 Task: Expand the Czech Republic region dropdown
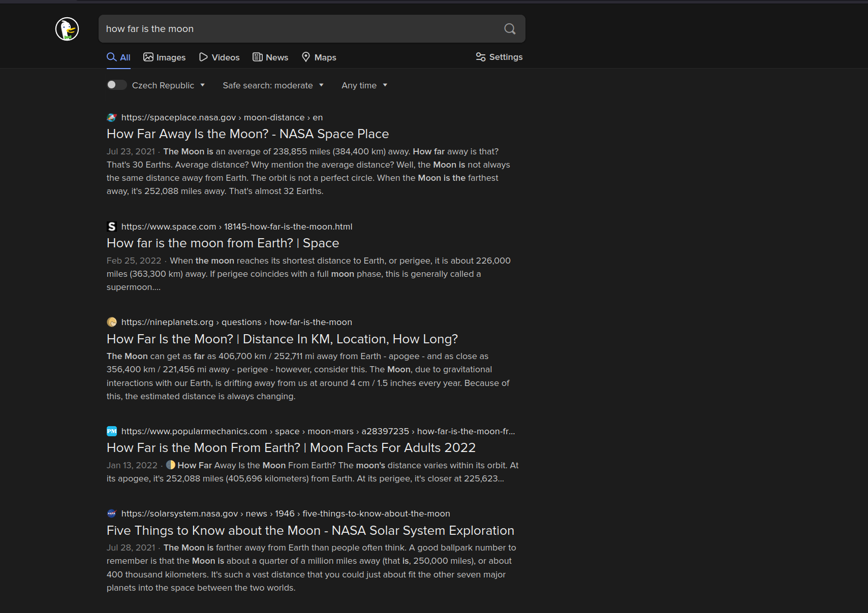(168, 85)
